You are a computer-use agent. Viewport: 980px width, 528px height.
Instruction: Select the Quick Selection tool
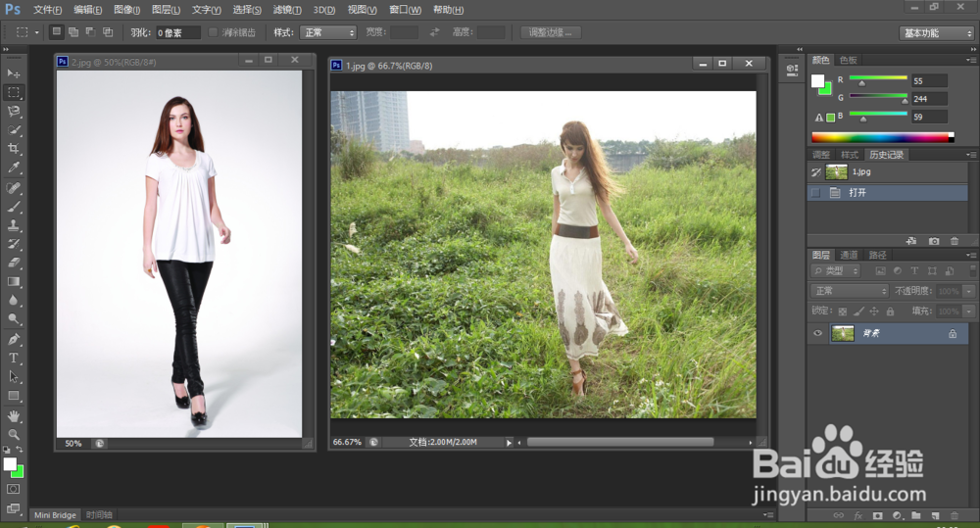coord(13,130)
